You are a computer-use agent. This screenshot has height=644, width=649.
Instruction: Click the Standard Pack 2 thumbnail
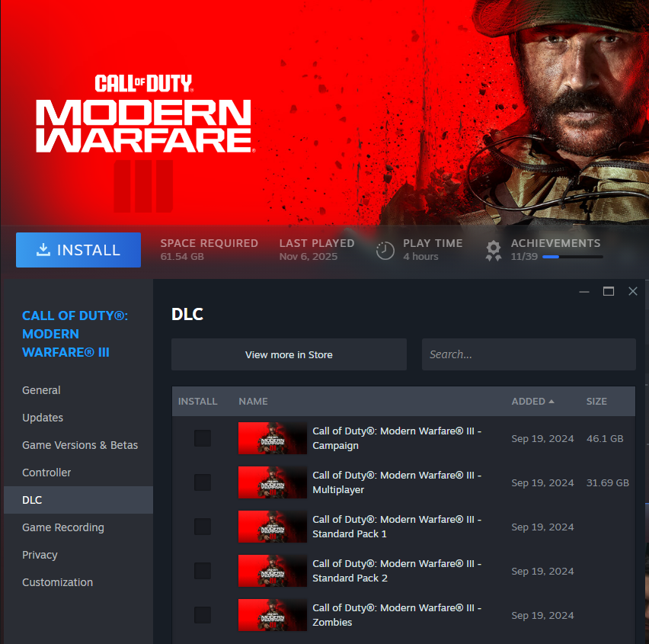click(x=273, y=571)
